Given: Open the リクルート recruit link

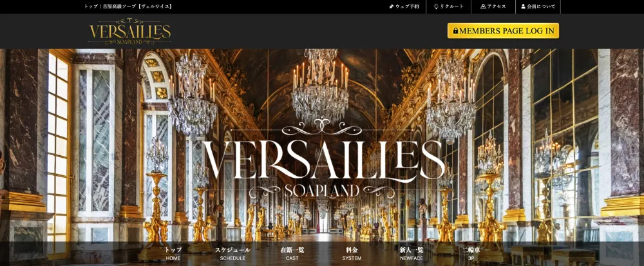Looking at the screenshot, I should (448, 6).
